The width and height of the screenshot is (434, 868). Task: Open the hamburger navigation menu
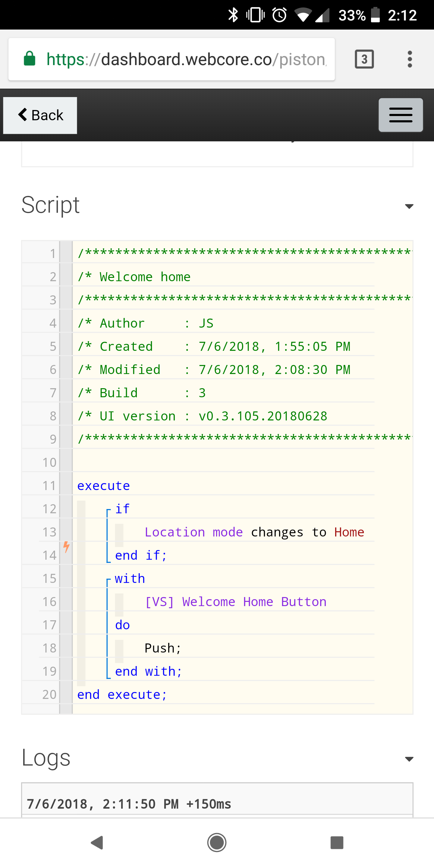click(401, 115)
